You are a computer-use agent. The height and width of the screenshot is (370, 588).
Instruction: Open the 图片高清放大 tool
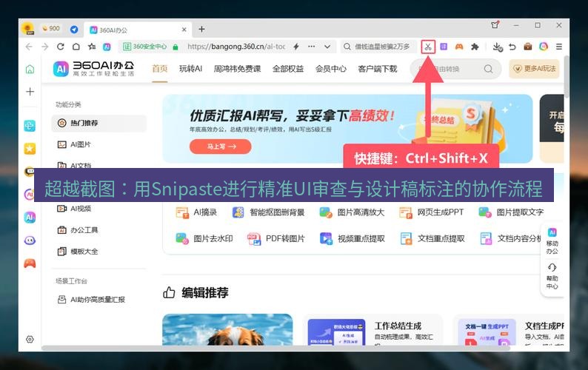pyautogui.click(x=352, y=212)
